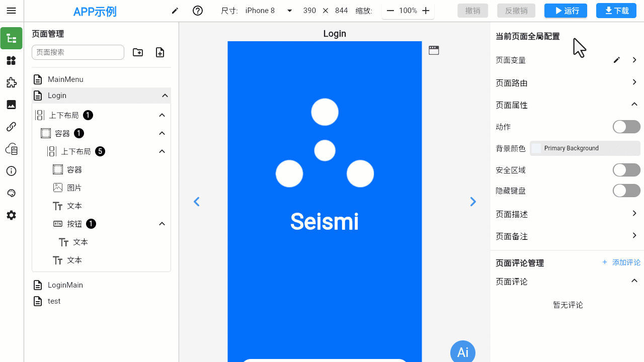The height and width of the screenshot is (362, 644).
Task: Select the first 容器 under 上下布局 5
Action: (74, 169)
